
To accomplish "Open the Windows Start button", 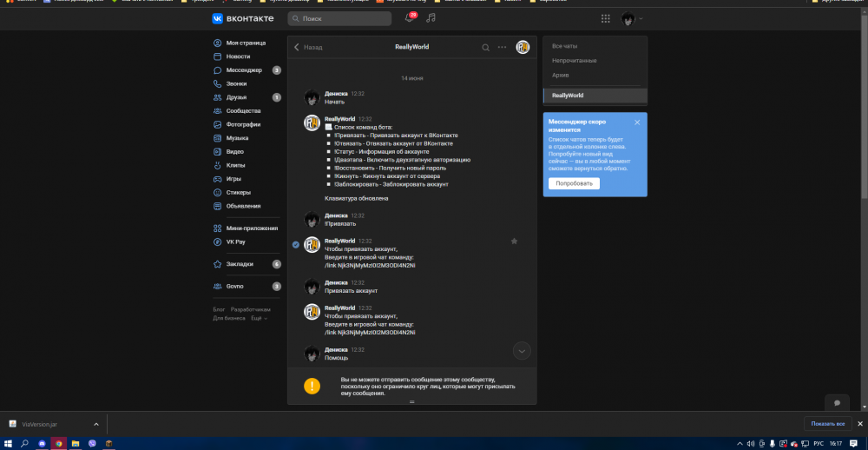I will click(9, 444).
